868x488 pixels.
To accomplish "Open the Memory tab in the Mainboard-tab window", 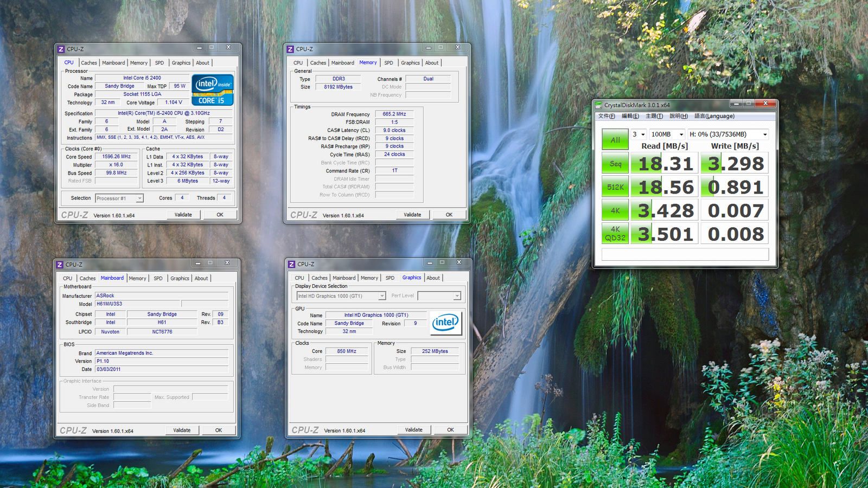I will coord(137,279).
